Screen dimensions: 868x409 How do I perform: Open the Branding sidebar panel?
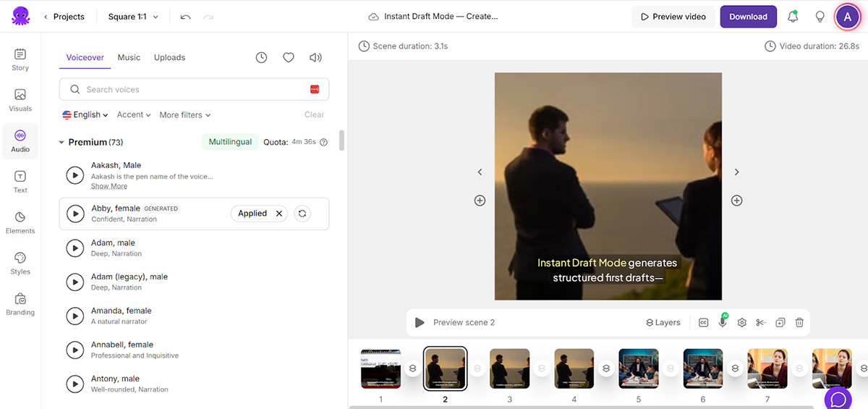20,304
